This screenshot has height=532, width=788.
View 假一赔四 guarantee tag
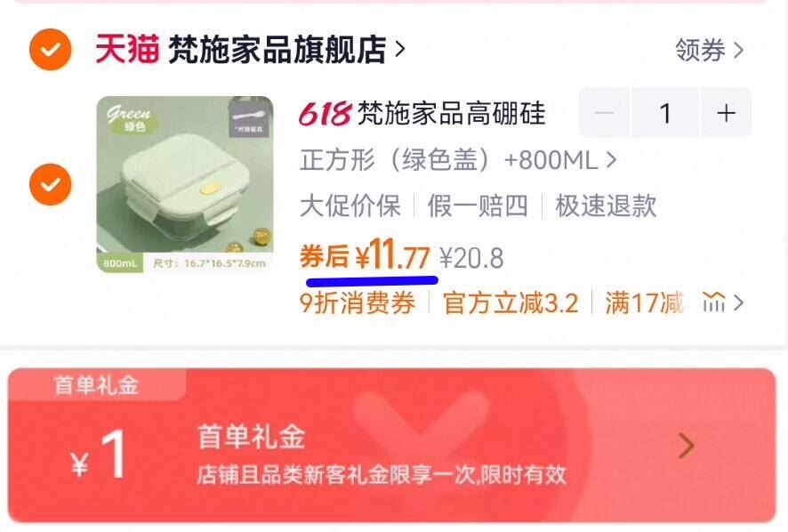click(x=478, y=206)
